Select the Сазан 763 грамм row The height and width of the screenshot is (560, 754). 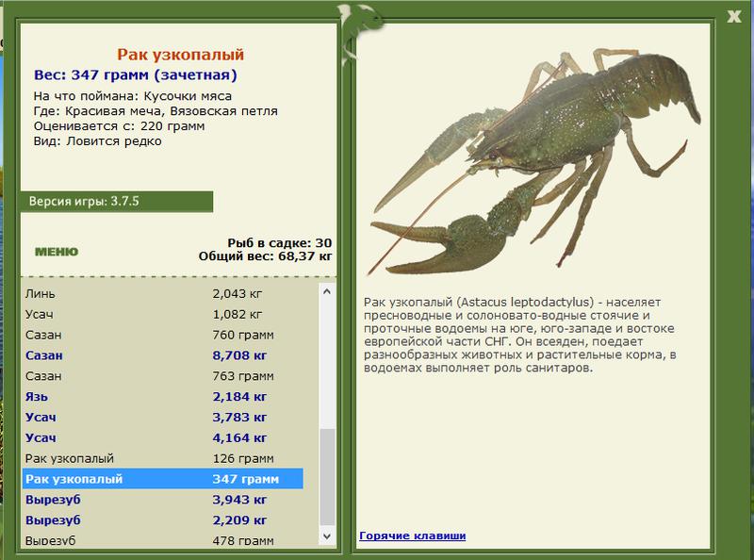tap(163, 376)
